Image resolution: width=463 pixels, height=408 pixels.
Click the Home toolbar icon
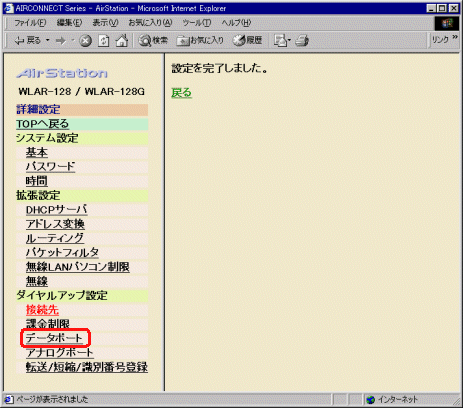click(122, 41)
